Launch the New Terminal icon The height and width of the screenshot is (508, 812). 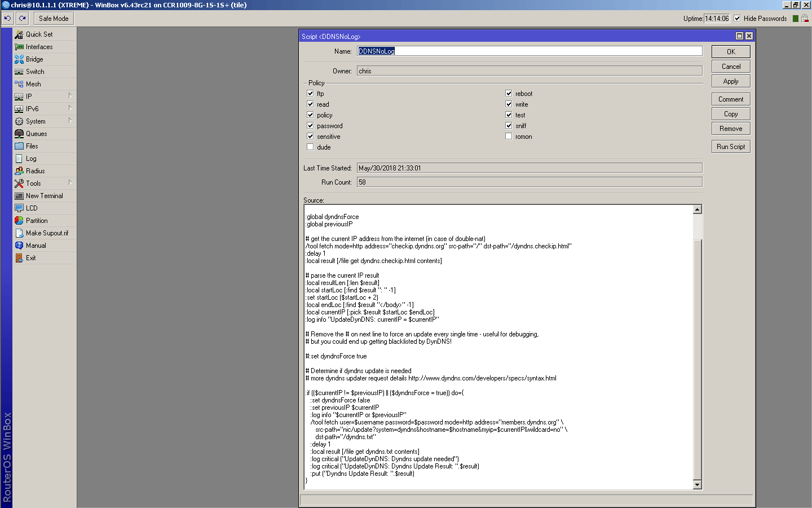(x=19, y=196)
